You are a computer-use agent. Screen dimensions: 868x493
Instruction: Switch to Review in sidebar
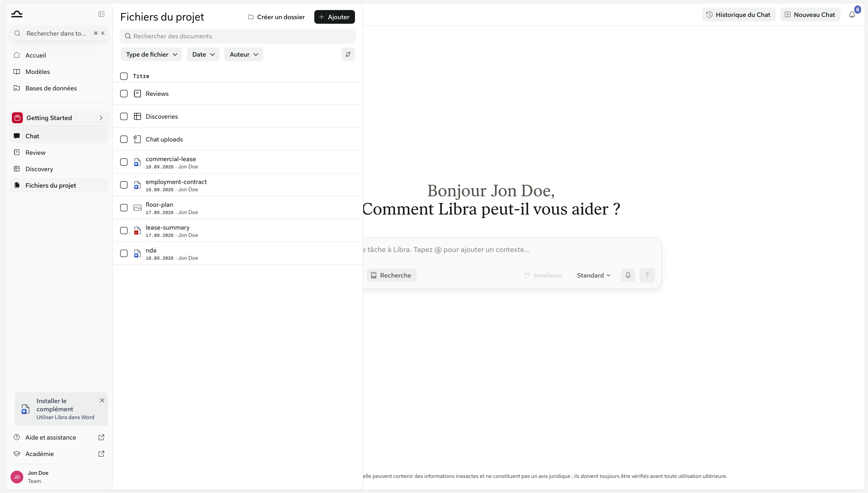click(59, 152)
